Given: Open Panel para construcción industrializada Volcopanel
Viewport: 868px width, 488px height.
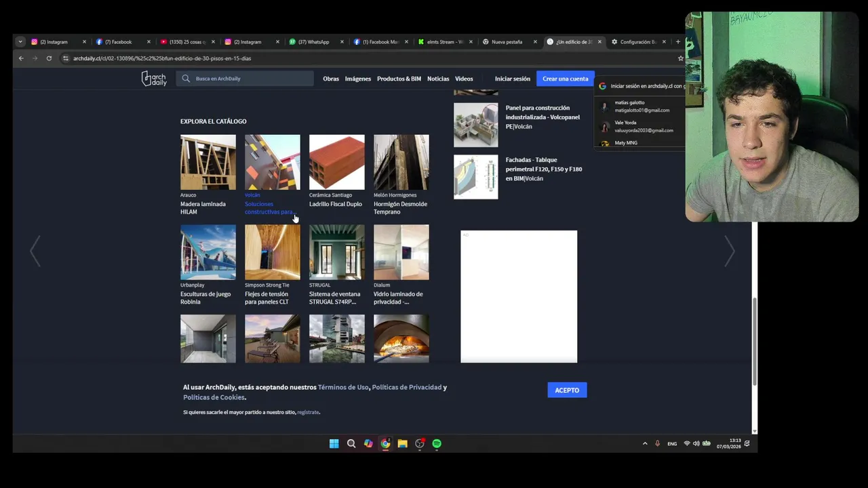Looking at the screenshot, I should coord(542,117).
